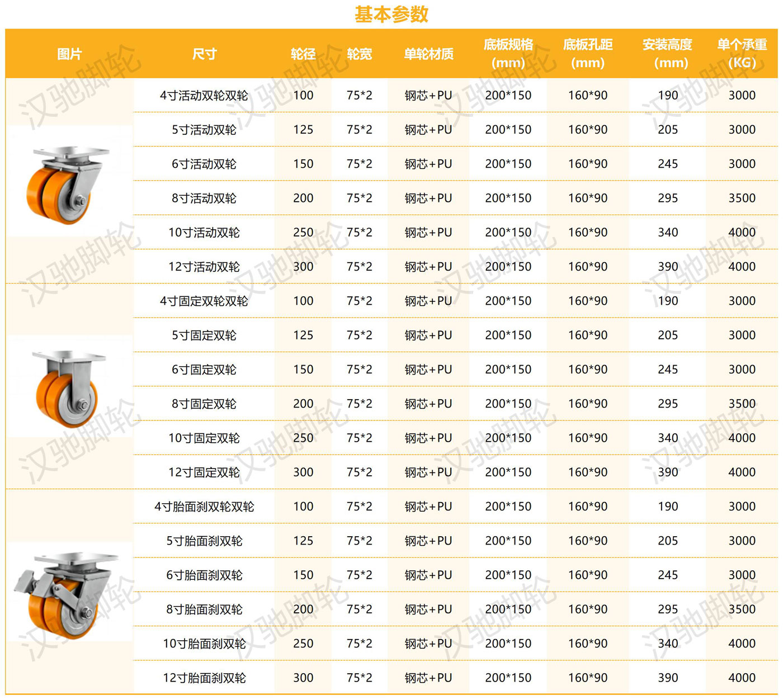Click the fixed double-wheel caster image
Image resolution: width=783 pixels, height=700 pixels.
coord(68,387)
